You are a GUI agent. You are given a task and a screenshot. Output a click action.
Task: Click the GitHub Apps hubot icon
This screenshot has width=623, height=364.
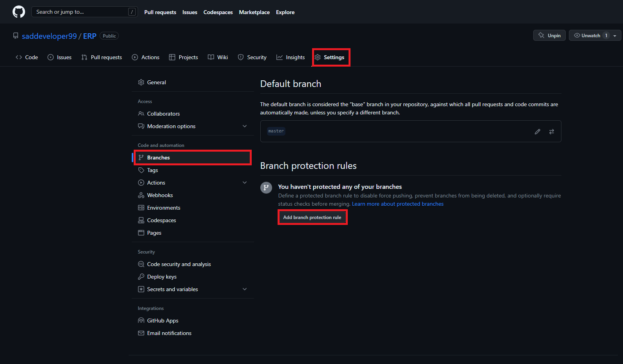[x=141, y=321]
